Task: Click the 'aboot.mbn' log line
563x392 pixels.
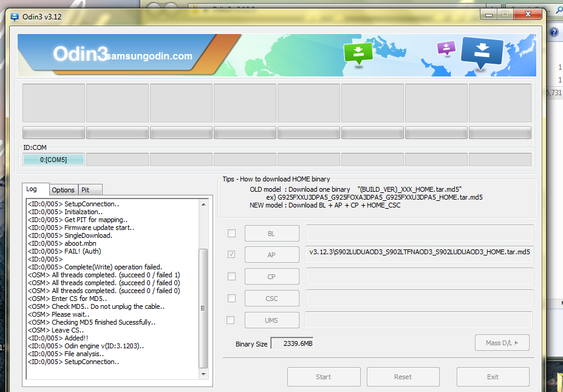Action: tap(62, 243)
